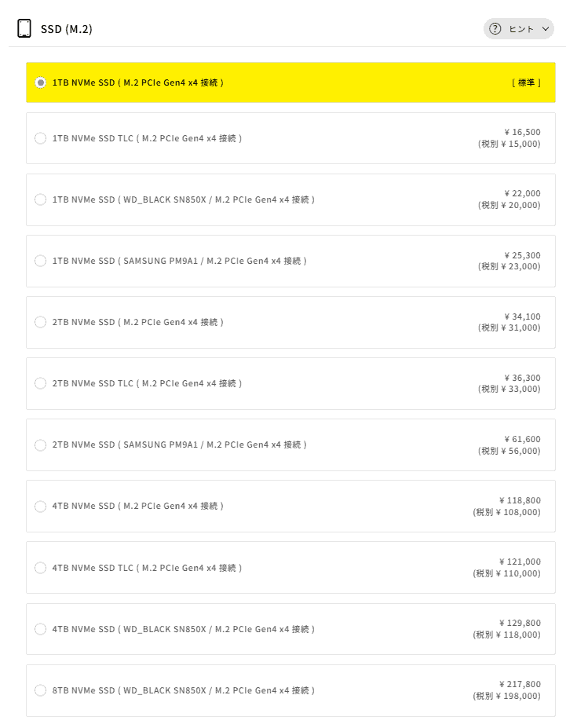Pick the 2TB NVMe SSD ¥34,100 radio button
The image size is (566, 728).
point(41,322)
